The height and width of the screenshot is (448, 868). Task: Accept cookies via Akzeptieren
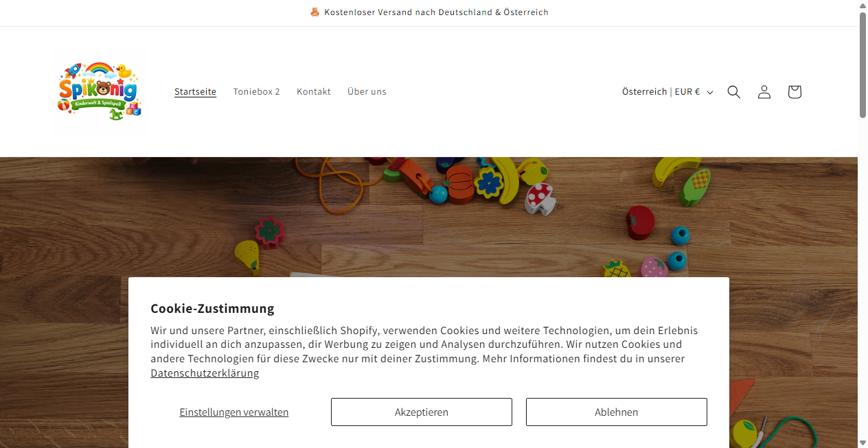pos(421,412)
